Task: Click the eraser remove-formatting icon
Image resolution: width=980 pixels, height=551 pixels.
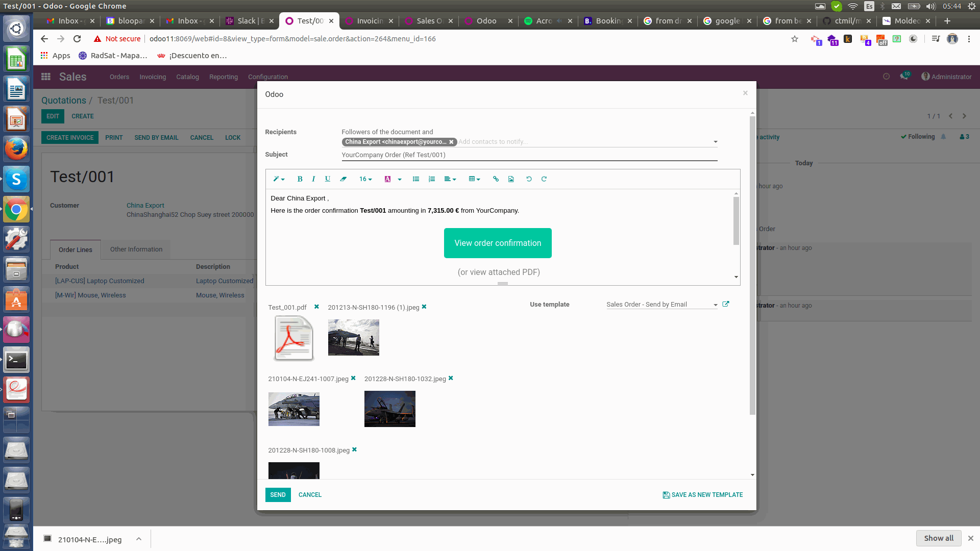Action: tap(343, 179)
